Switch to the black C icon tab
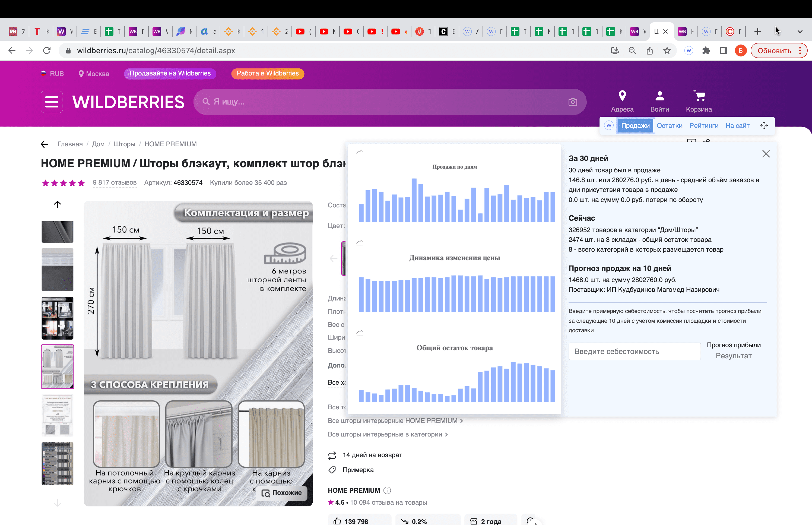812x525 pixels. (447, 31)
